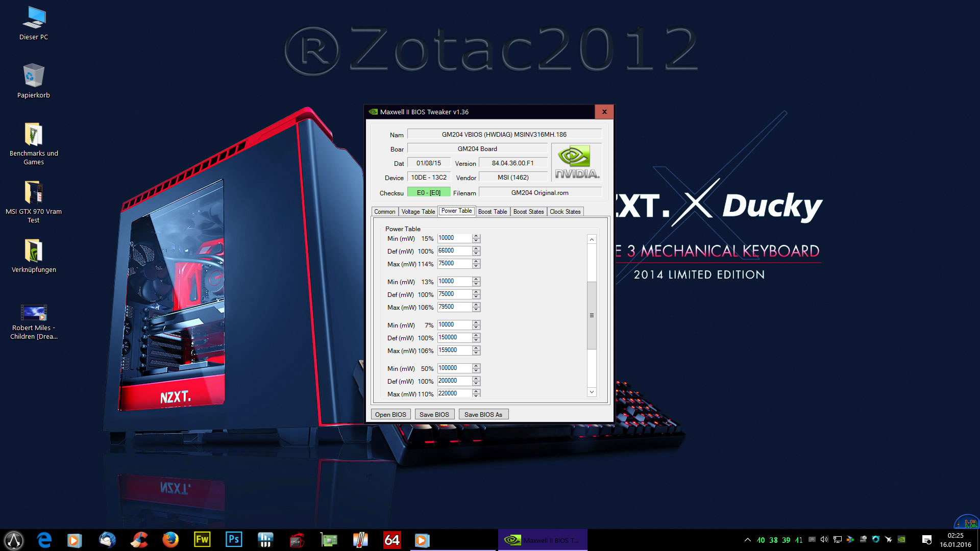Click the Power Table scrollbar thumb
The image size is (980, 551).
592,315
